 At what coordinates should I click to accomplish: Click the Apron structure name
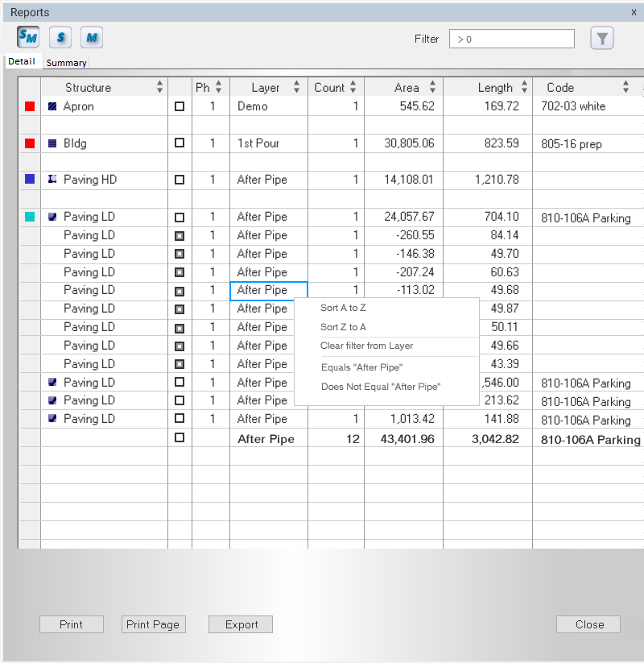(x=79, y=106)
